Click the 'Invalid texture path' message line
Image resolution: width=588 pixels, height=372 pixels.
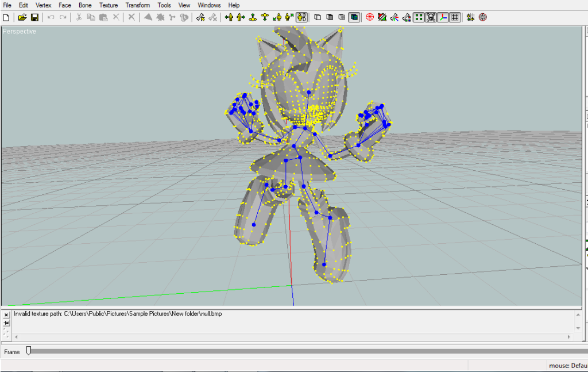point(118,314)
